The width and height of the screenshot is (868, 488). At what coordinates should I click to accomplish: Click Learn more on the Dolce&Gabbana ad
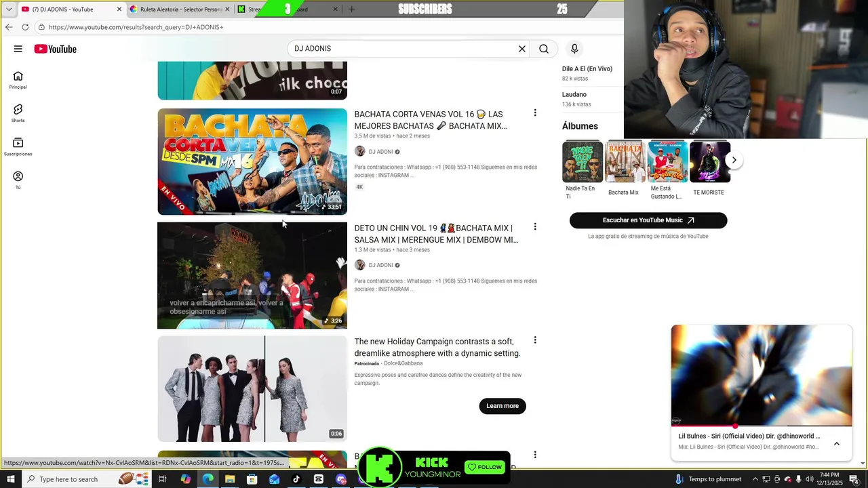502,406
